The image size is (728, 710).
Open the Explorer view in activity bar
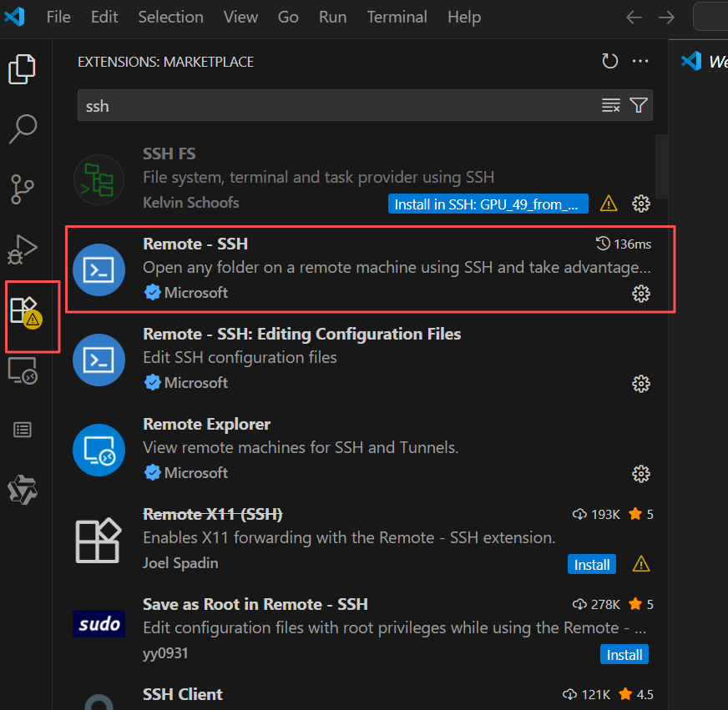pos(22,69)
